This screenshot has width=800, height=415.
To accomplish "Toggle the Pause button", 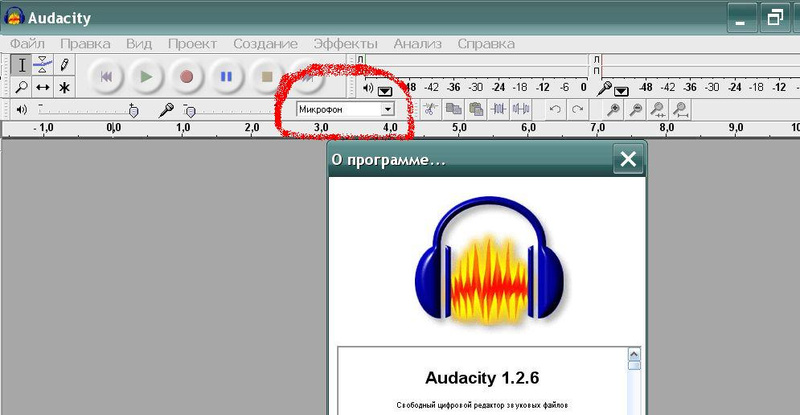I will (x=226, y=76).
